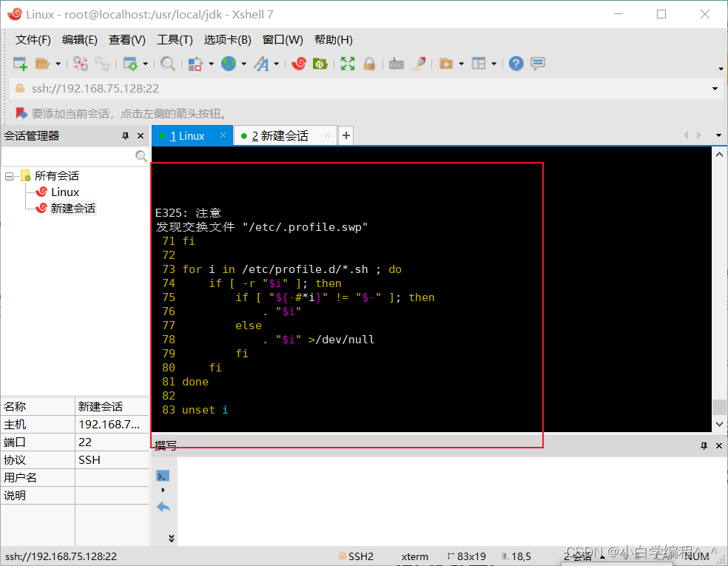
Task: Click the red bookmark add-session arrow icon
Action: (21, 113)
